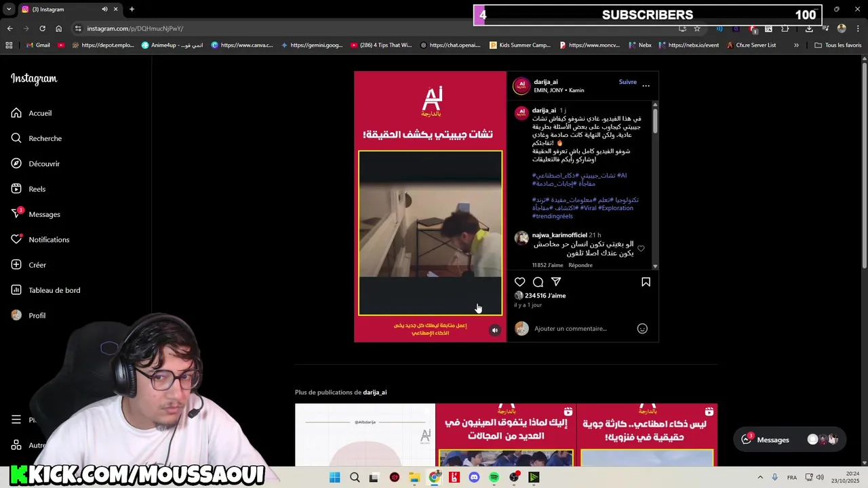Click #trendingreels hashtag
868x488 pixels.
click(553, 216)
